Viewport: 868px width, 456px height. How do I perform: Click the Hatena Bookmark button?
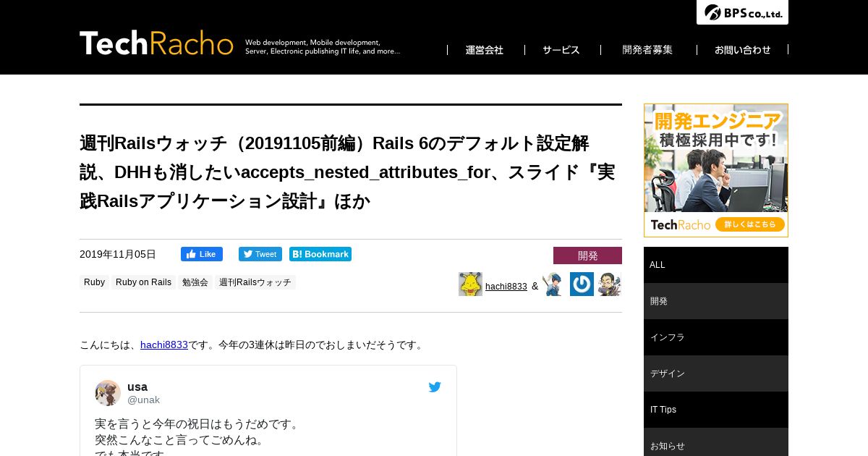[x=320, y=254]
